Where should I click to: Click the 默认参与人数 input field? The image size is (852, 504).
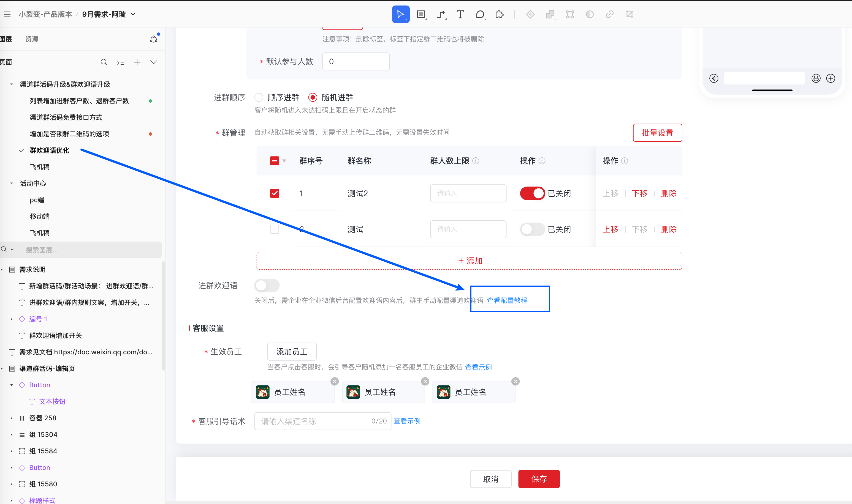coord(356,61)
